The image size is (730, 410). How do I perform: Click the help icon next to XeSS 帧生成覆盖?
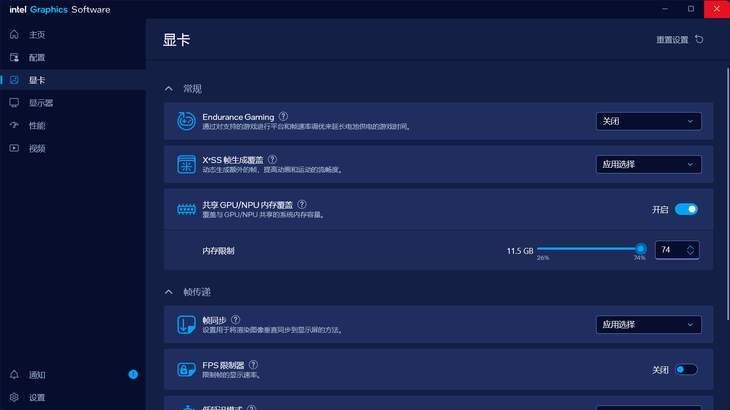tap(272, 159)
